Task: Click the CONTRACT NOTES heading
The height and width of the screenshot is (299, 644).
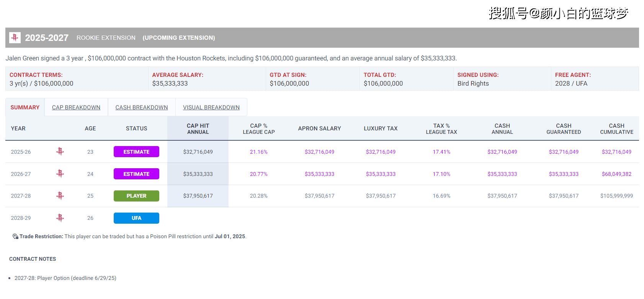Action: coord(33,259)
